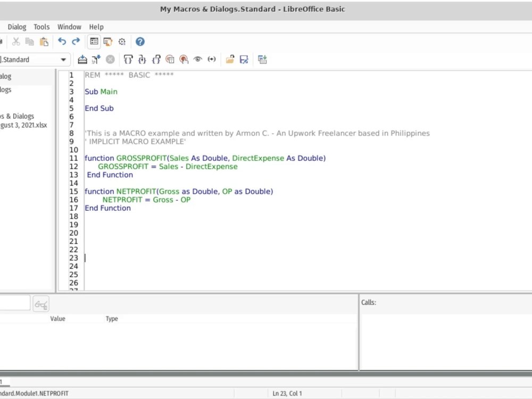The height and width of the screenshot is (399, 532).
Task: Click the 'Sub Main' code line
Action: [x=101, y=92]
